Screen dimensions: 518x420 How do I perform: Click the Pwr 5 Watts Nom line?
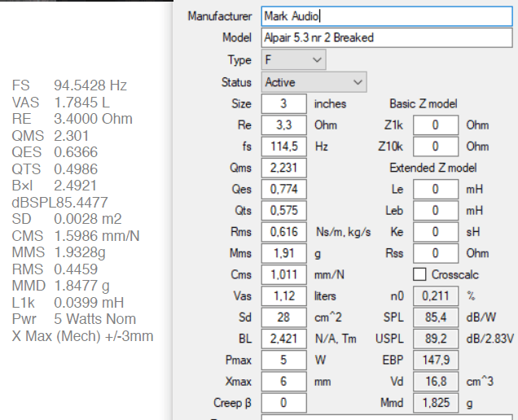[74, 319]
